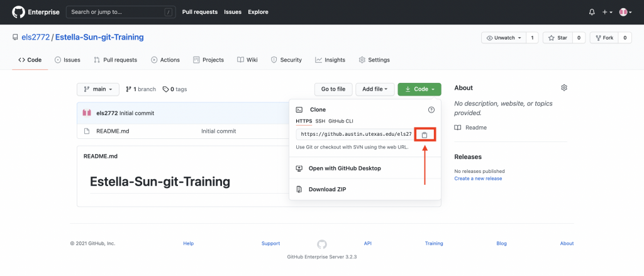Image resolution: width=644 pixels, height=276 pixels.
Task: Expand the Add file dropdown
Action: point(375,89)
